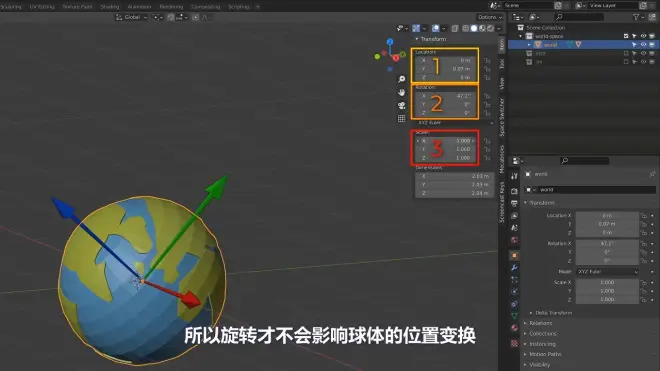The height and width of the screenshot is (371, 660).
Task: Open the Rendering workspace tab
Action: (x=171, y=7)
